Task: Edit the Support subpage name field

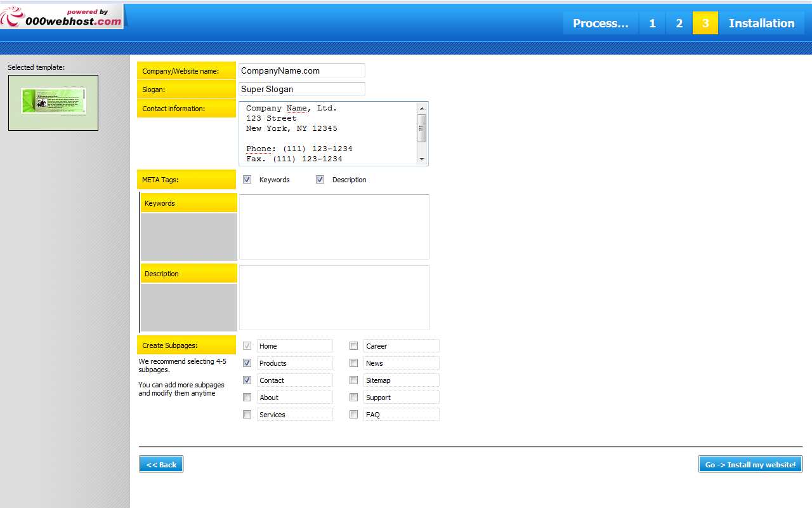Action: [402, 398]
